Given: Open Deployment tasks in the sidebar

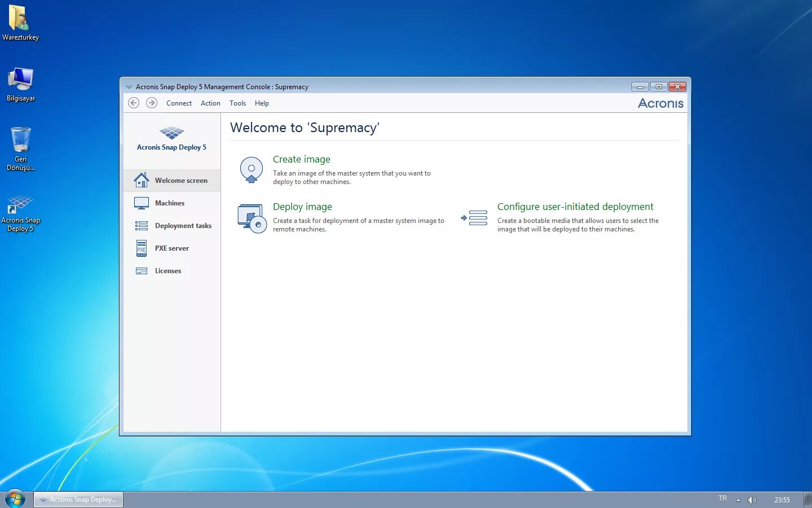Looking at the screenshot, I should pyautogui.click(x=172, y=226).
